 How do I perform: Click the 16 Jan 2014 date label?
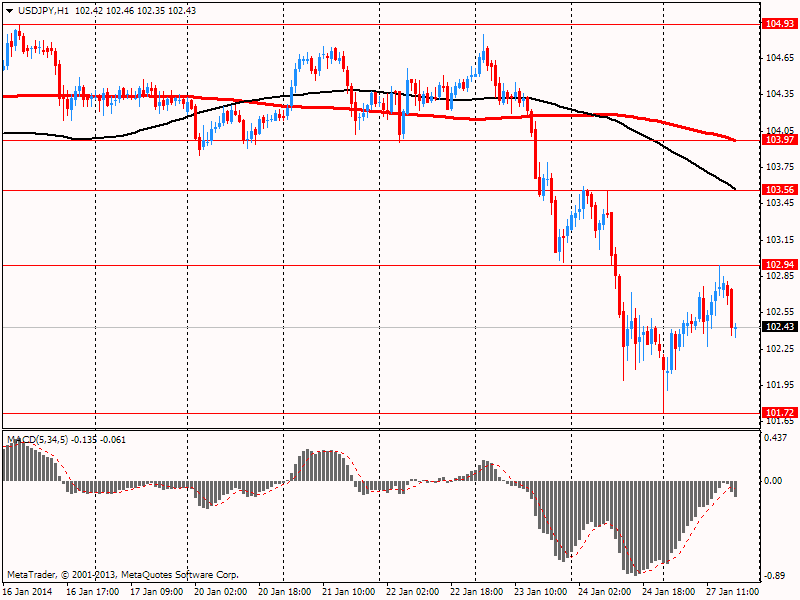tap(28, 591)
